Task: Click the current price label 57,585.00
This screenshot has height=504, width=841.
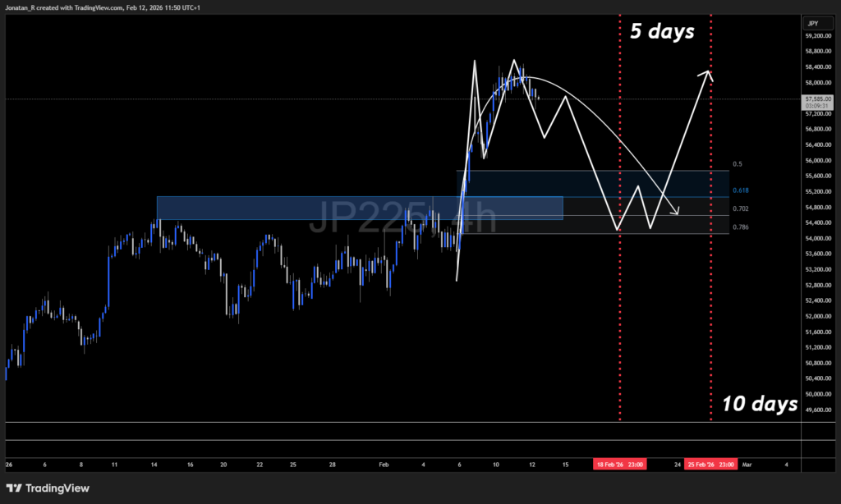Action: 817,101
